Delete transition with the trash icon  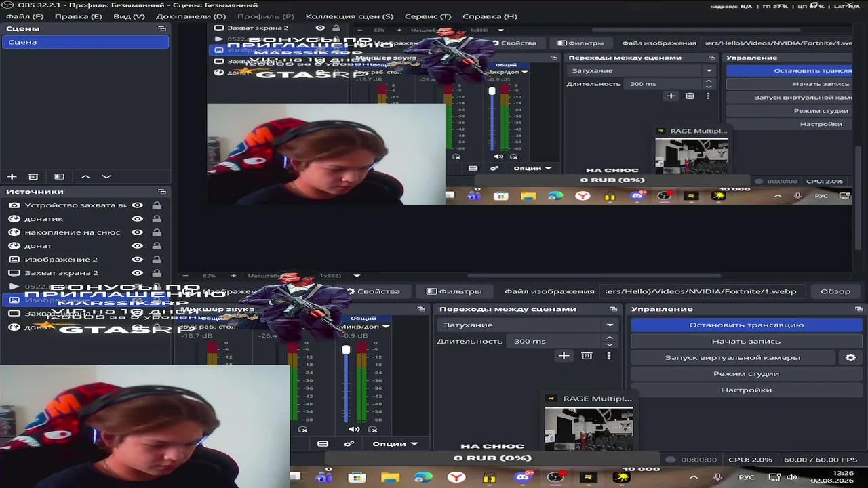point(587,356)
